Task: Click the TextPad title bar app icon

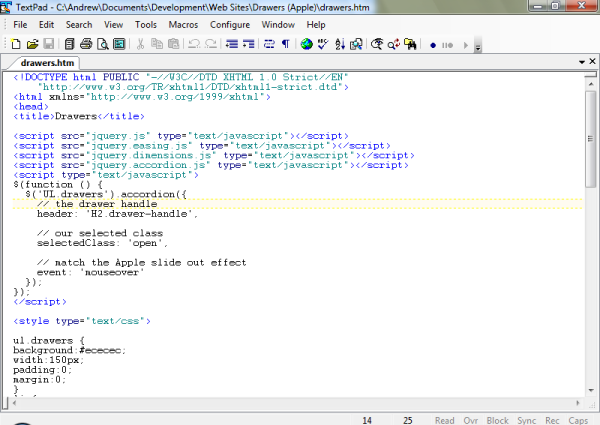Action: click(x=6, y=7)
